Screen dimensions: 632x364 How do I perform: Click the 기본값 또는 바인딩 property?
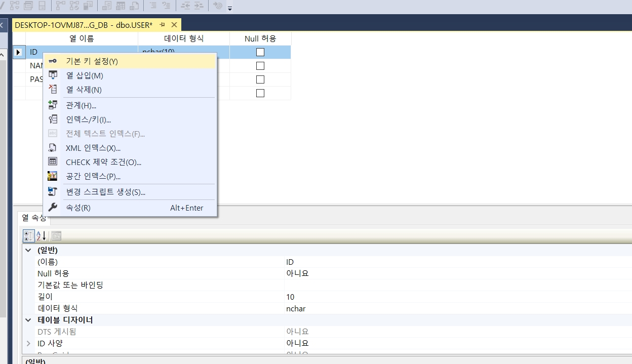click(70, 285)
